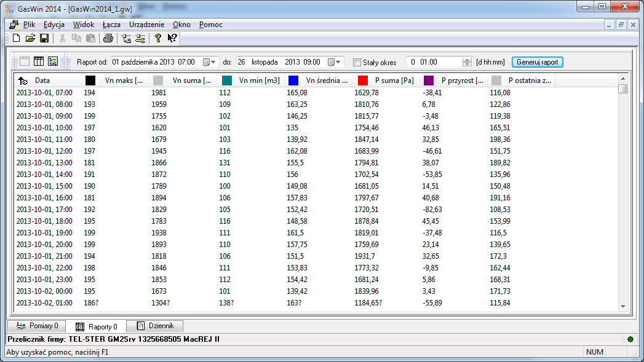Click the Vn suma column header
This screenshot has width=644, height=362.
(182, 81)
